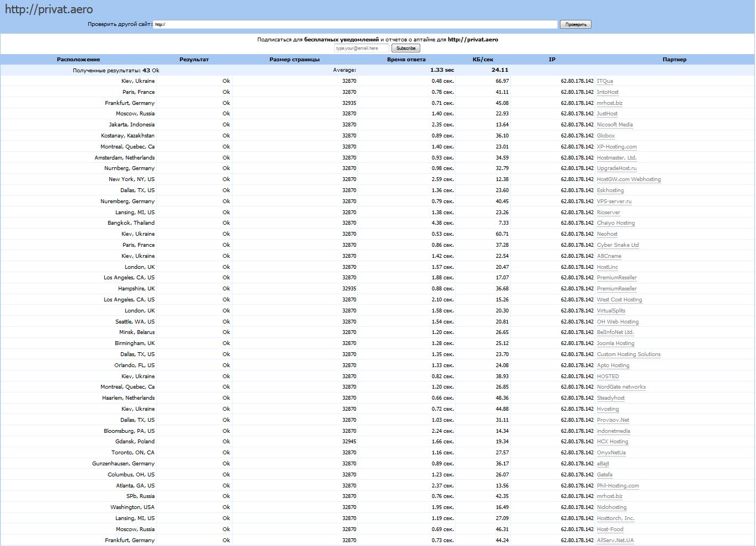
Task: Focus the site URL input field
Action: click(355, 24)
